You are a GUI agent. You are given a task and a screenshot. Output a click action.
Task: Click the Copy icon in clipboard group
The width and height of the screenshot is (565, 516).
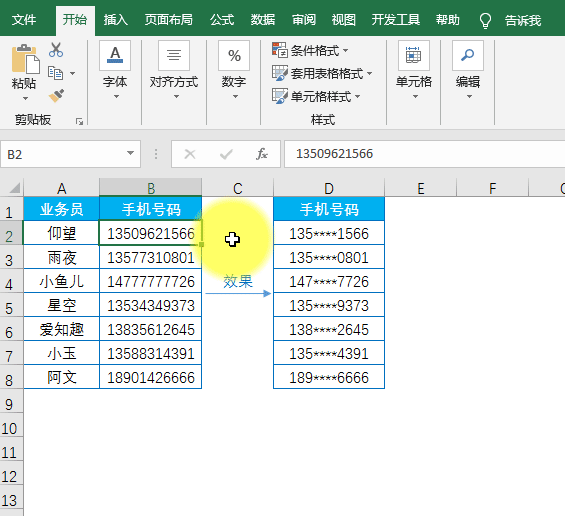pyautogui.click(x=55, y=73)
